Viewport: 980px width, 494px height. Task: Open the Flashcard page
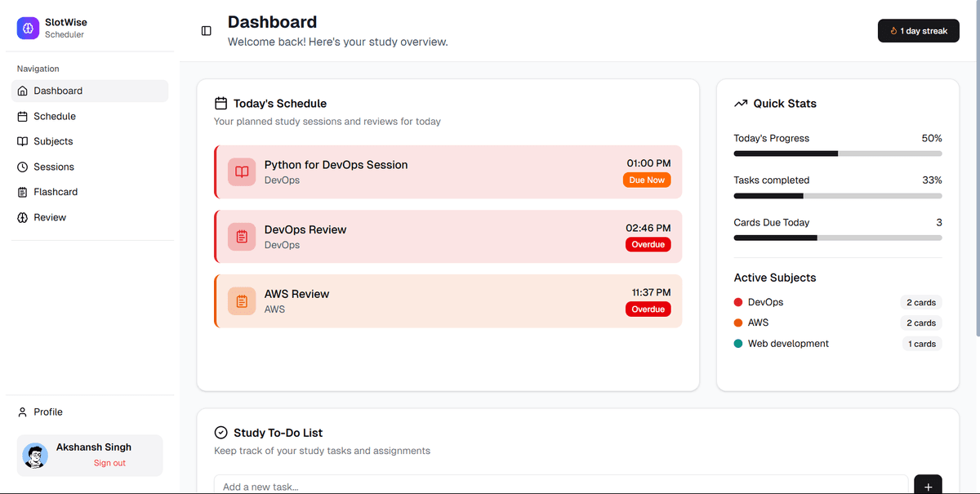(56, 192)
